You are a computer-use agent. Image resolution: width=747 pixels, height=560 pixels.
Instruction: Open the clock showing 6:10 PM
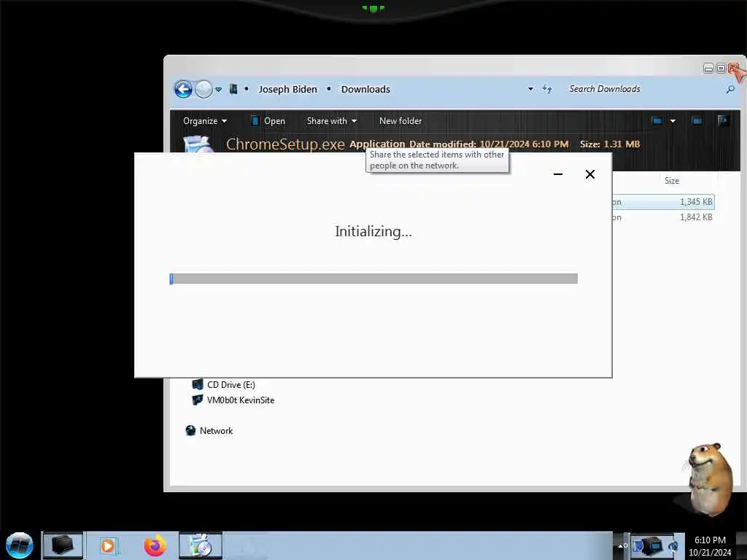point(710,545)
